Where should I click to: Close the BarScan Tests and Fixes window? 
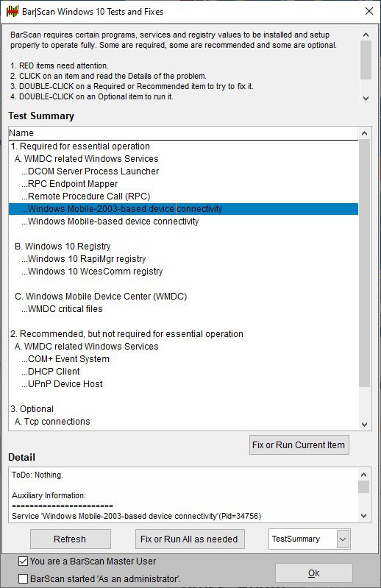[369, 11]
